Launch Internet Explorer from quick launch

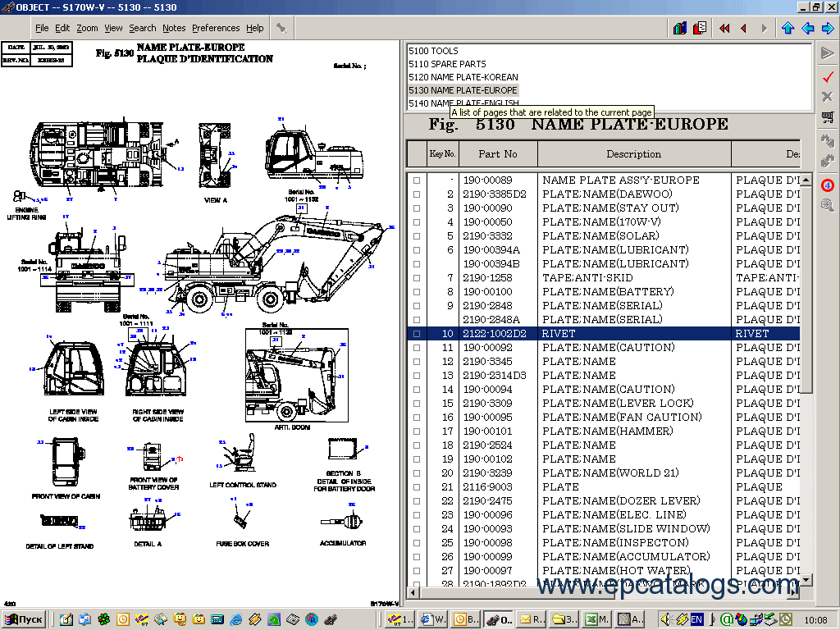[x=235, y=619]
